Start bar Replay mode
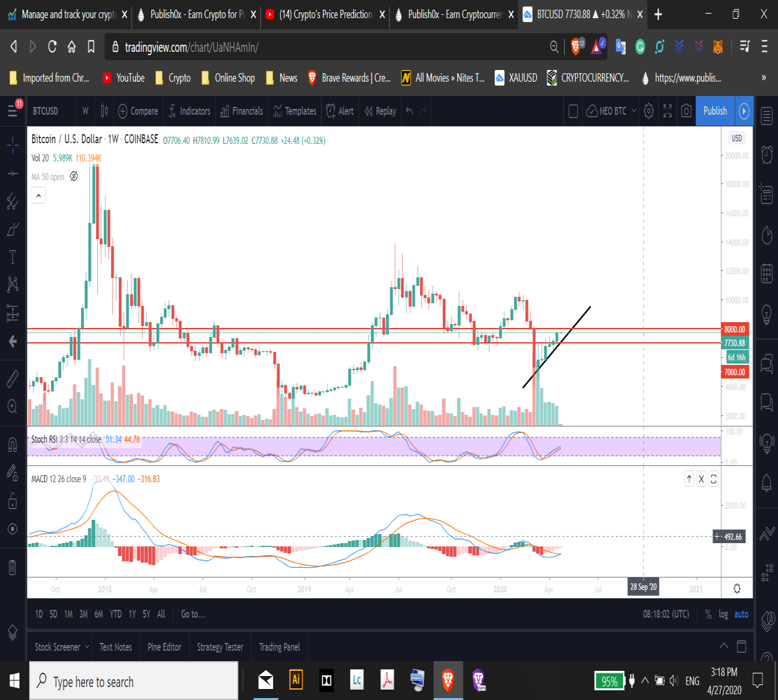The height and width of the screenshot is (700, 778). point(380,111)
